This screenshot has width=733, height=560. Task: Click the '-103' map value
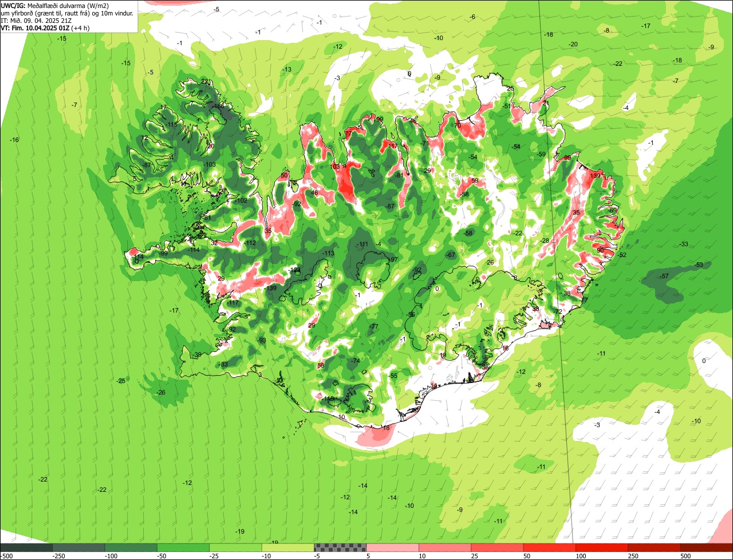[210, 165]
